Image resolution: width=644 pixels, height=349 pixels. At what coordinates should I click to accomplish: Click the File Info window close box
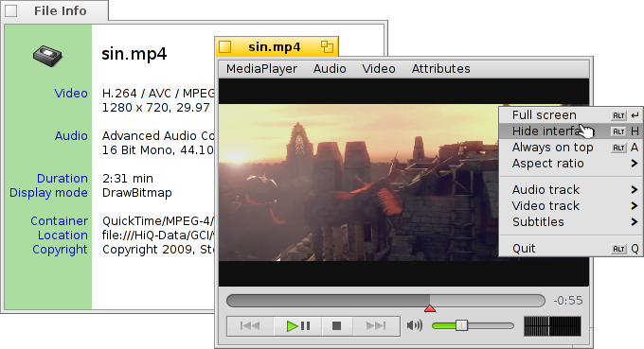(11, 11)
